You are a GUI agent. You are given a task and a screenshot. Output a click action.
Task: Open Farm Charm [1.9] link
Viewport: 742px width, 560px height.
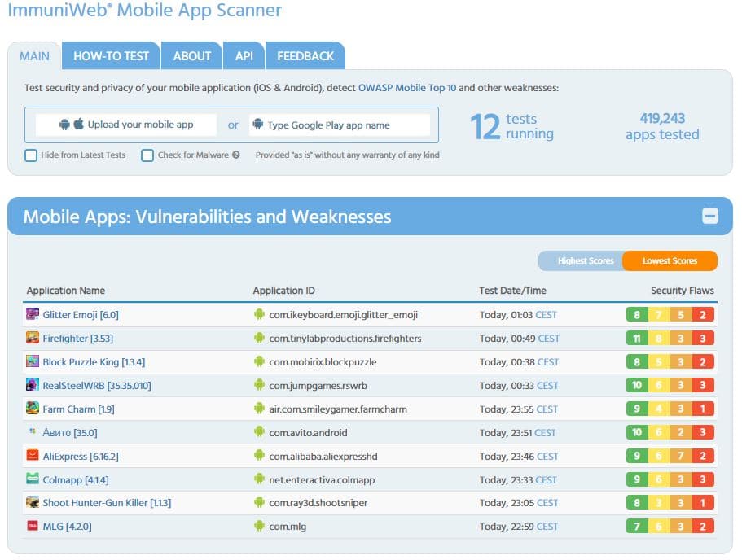tap(78, 409)
